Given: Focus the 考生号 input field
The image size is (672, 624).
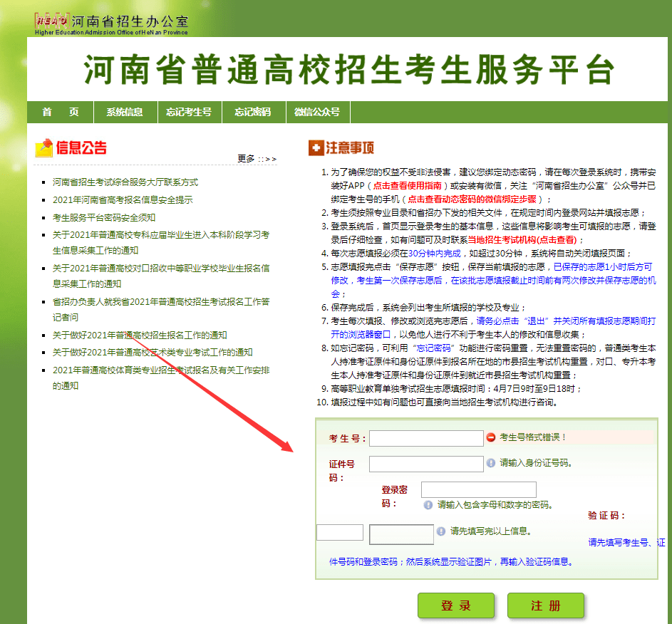Looking at the screenshot, I should pyautogui.click(x=426, y=438).
